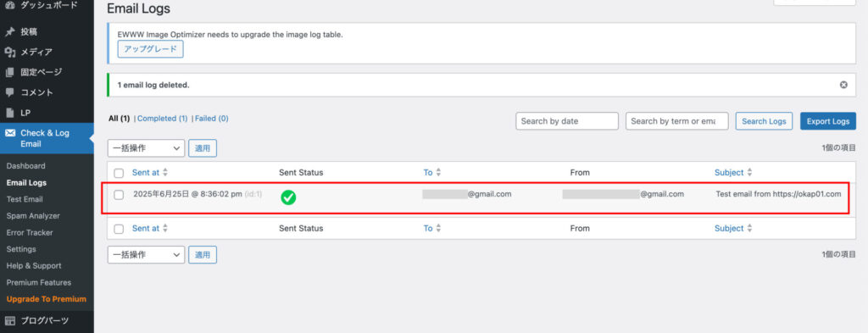
Task: Dismiss the '1 email log deleted' notice
Action: point(843,86)
